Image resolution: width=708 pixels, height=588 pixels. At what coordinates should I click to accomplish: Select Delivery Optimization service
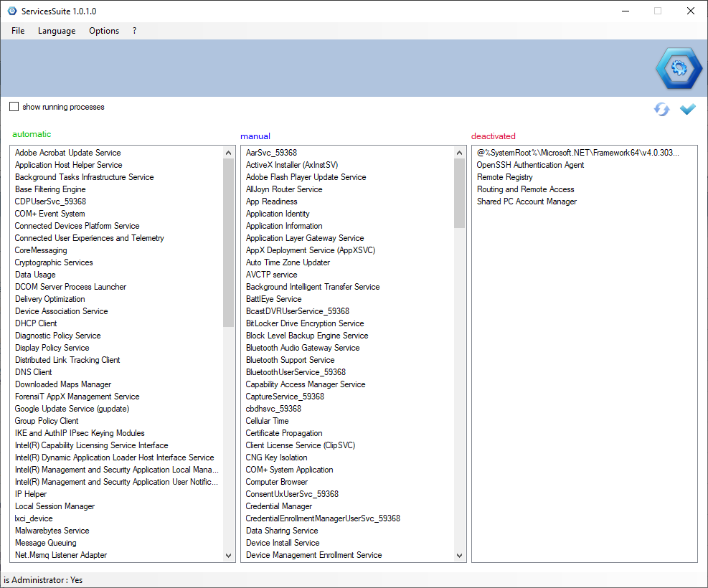pyautogui.click(x=49, y=299)
